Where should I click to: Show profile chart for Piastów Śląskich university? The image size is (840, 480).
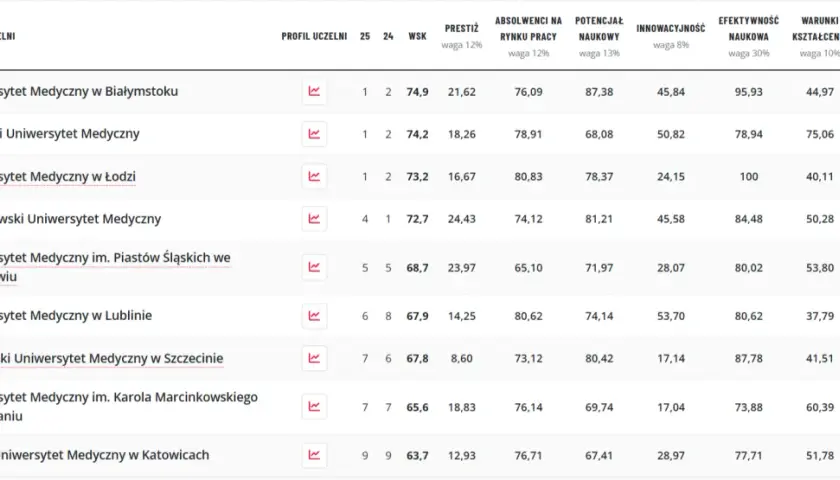pos(314,267)
